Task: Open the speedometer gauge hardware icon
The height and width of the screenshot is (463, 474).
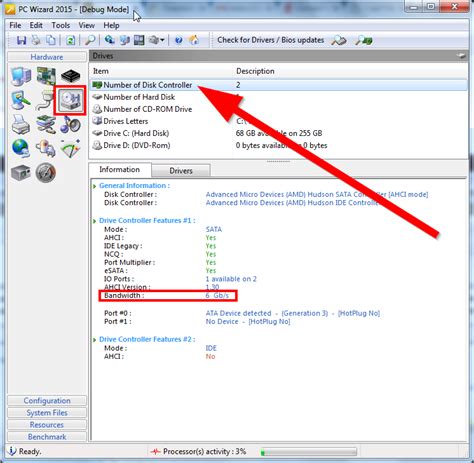Action: point(46,173)
